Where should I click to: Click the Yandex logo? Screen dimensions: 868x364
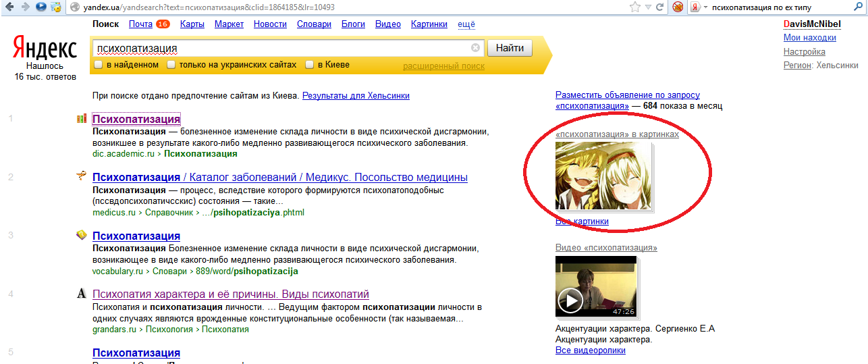45,48
